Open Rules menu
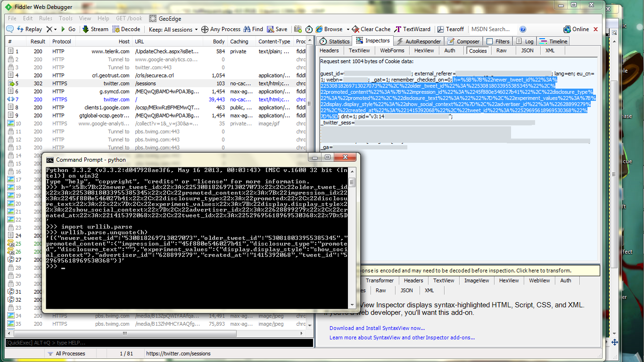 click(46, 18)
